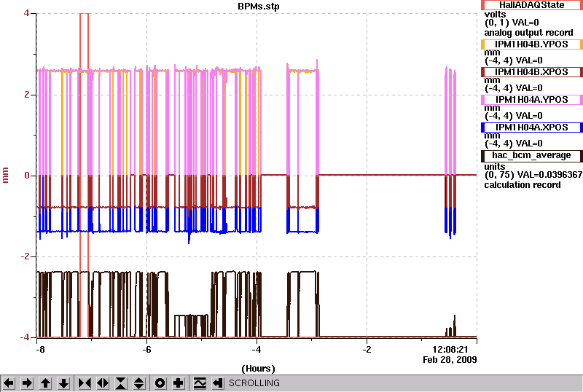The height and width of the screenshot is (392, 583).
Task: Click the inward-pointing horizontal triangles time-axis icon
Action: pyautogui.click(x=85, y=383)
